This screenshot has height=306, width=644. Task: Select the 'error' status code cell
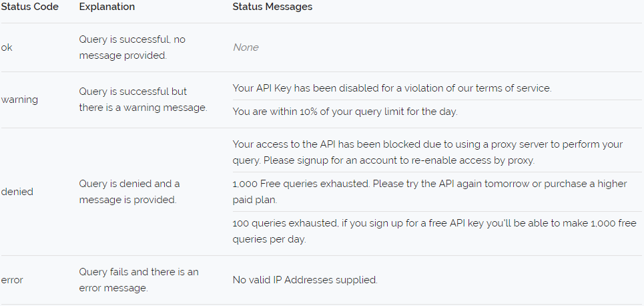[12, 280]
